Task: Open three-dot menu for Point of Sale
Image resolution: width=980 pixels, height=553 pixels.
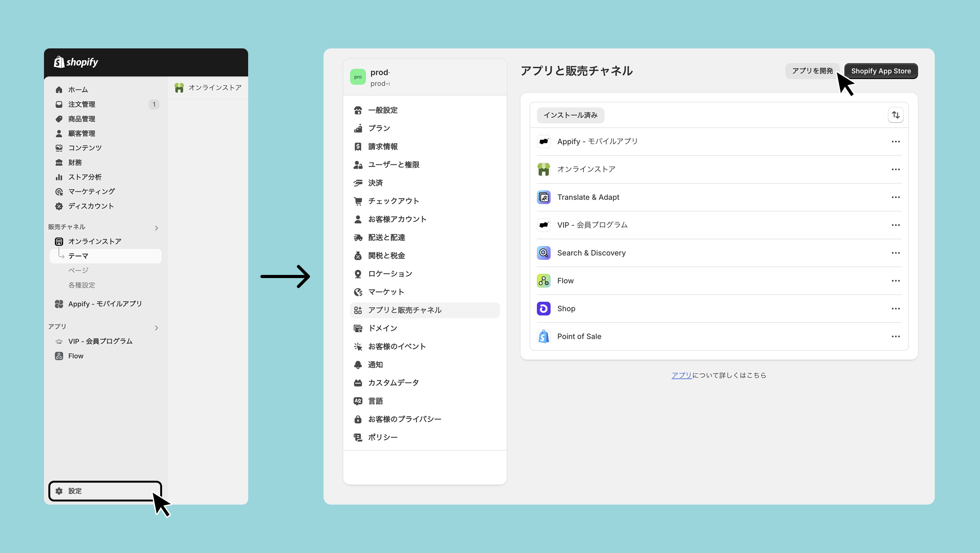Action: point(896,337)
